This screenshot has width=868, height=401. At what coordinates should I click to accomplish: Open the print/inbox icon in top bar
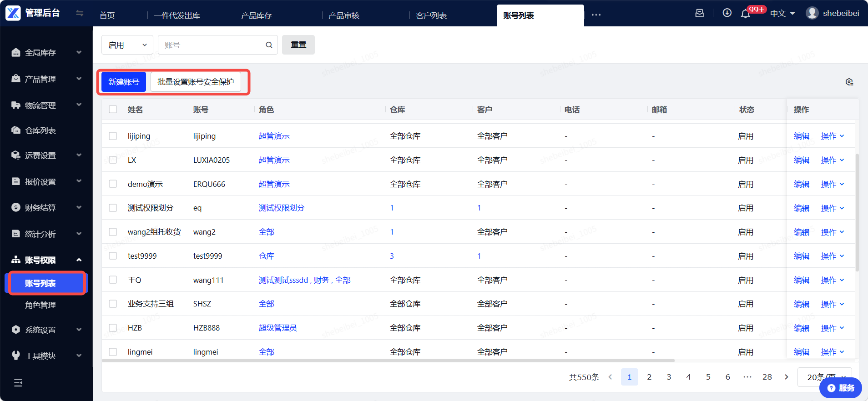click(700, 13)
